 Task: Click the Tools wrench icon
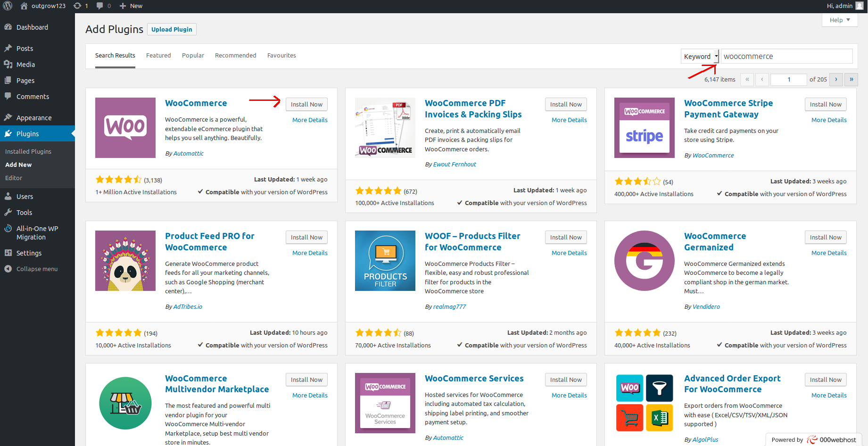[x=8, y=212]
